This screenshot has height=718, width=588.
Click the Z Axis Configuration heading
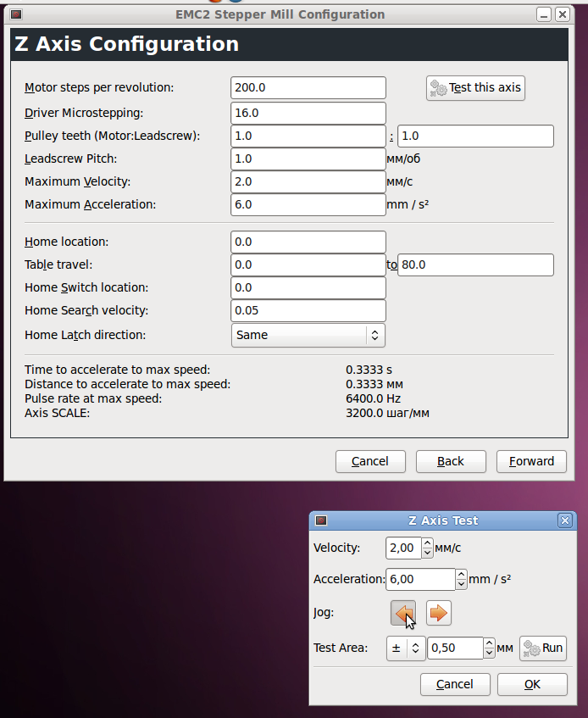[127, 44]
